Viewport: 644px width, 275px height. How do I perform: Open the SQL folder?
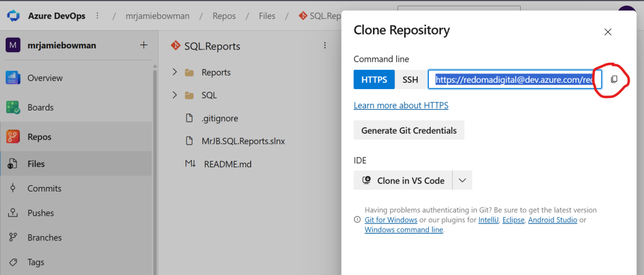pyautogui.click(x=209, y=95)
